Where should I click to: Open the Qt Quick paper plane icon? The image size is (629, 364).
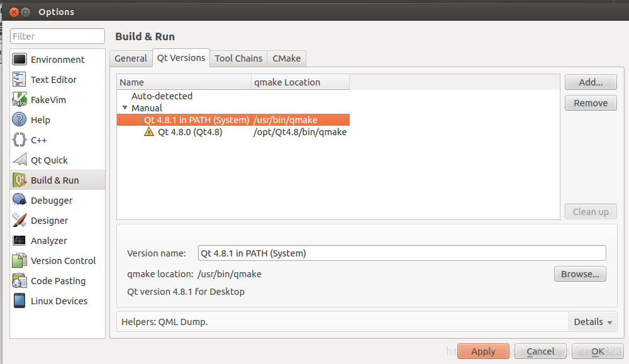pos(19,160)
